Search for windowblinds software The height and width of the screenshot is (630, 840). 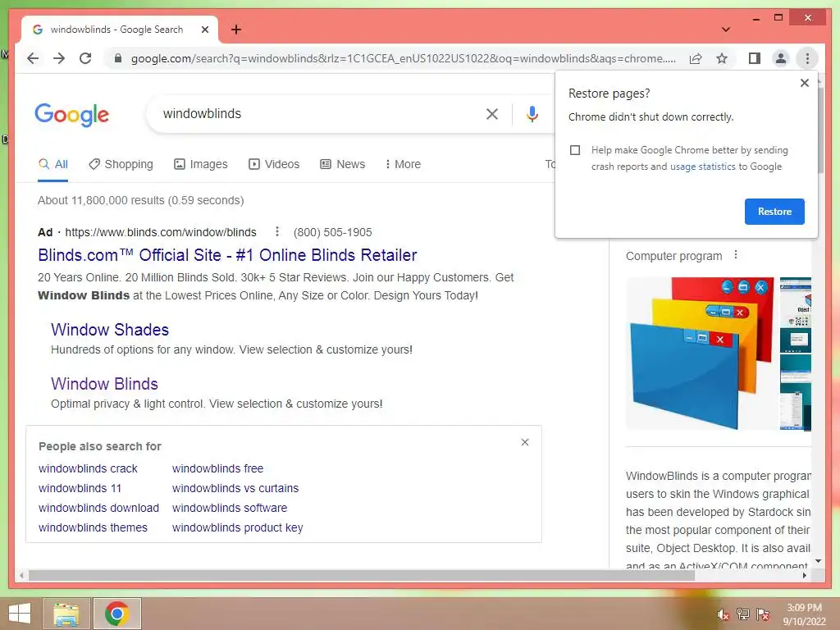point(230,508)
